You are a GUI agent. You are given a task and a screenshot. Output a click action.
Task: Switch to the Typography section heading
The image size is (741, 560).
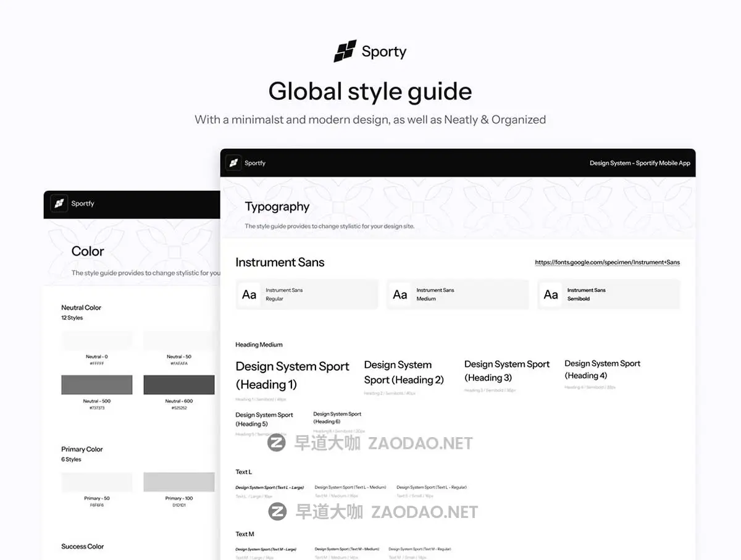(277, 206)
